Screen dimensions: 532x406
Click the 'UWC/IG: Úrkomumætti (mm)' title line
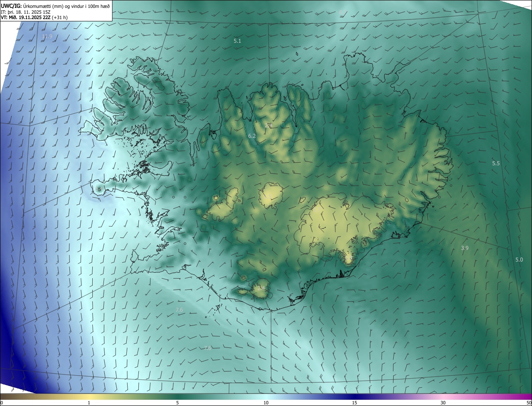[x=55, y=6]
